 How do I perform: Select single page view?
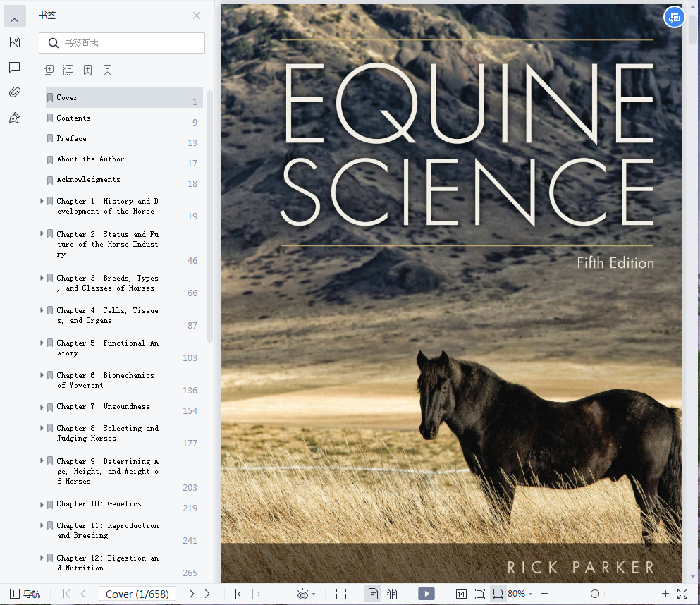click(x=373, y=594)
